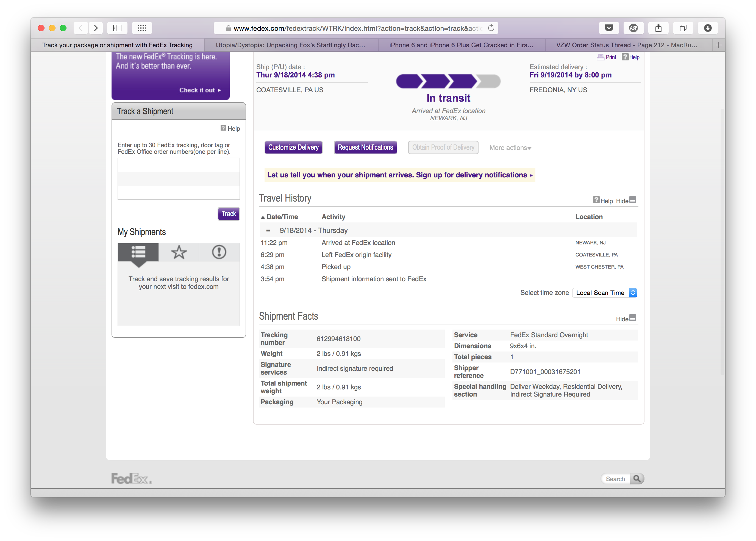The image size is (756, 541).
Task: Switch to the VZW Order Status Thread tab
Action: click(x=626, y=45)
